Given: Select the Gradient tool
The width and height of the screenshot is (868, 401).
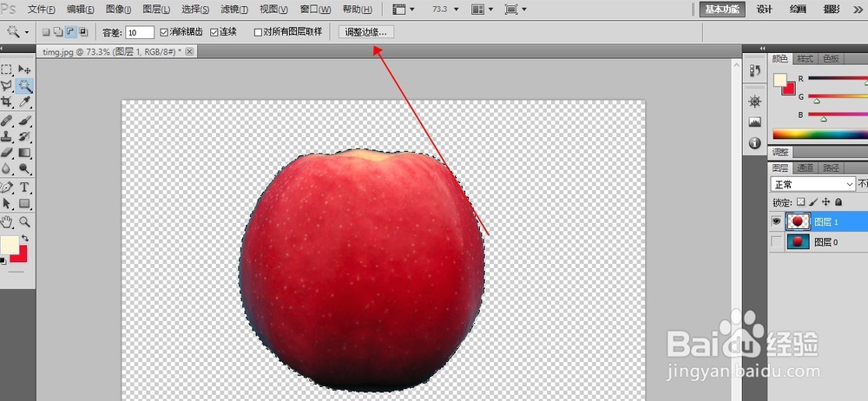Looking at the screenshot, I should tap(24, 152).
